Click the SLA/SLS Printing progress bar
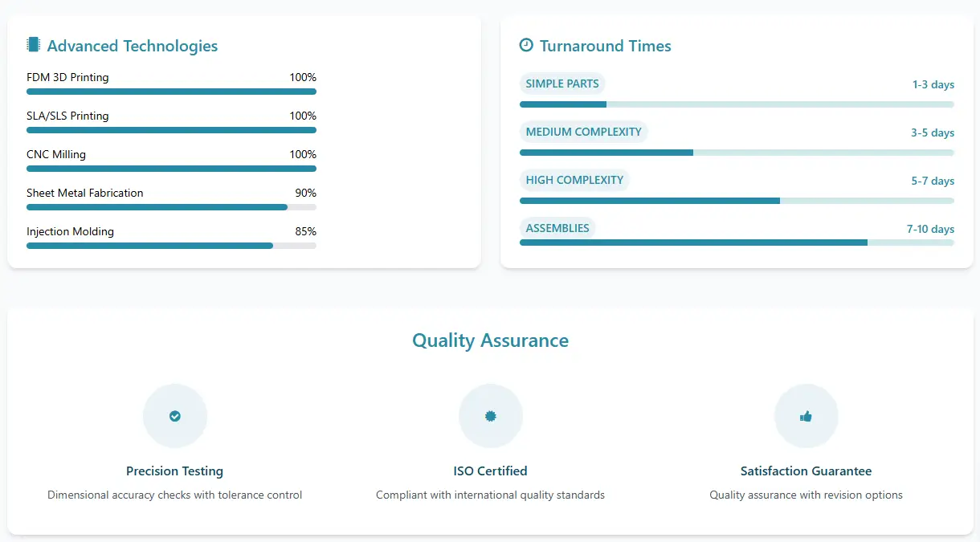Screen dimensions: 980x542 (x=171, y=130)
